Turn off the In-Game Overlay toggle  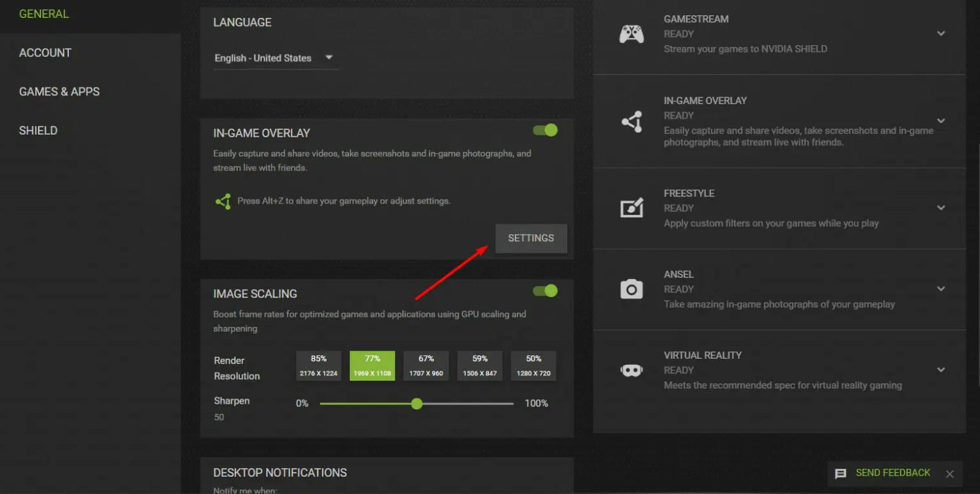545,130
